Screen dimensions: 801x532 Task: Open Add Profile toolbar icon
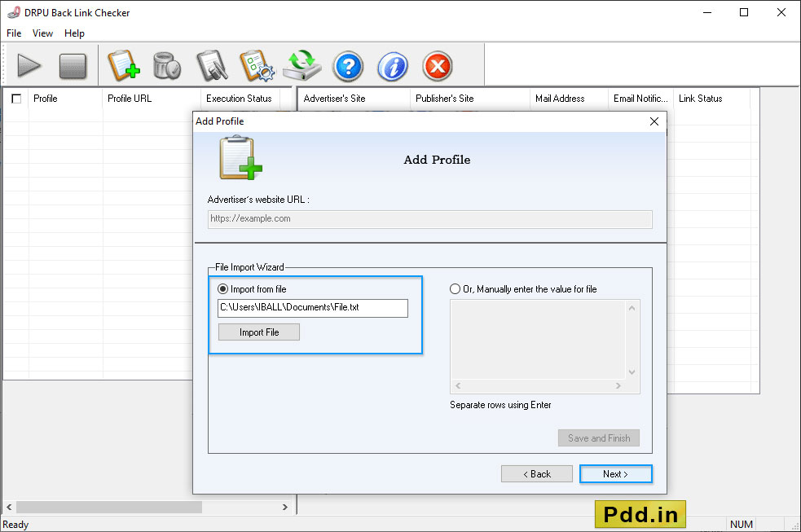124,65
